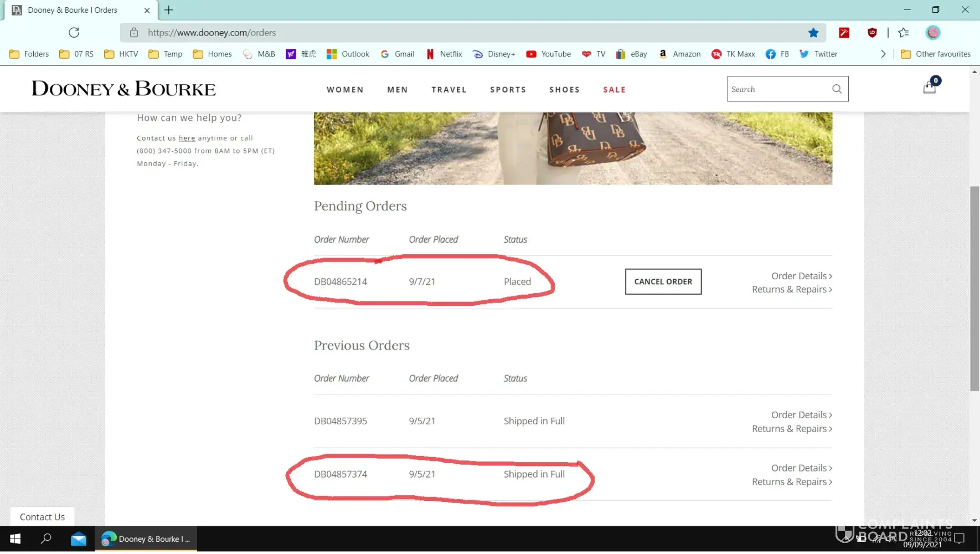Click the browser refresh icon
The height and width of the screenshot is (554, 980).
[x=74, y=33]
